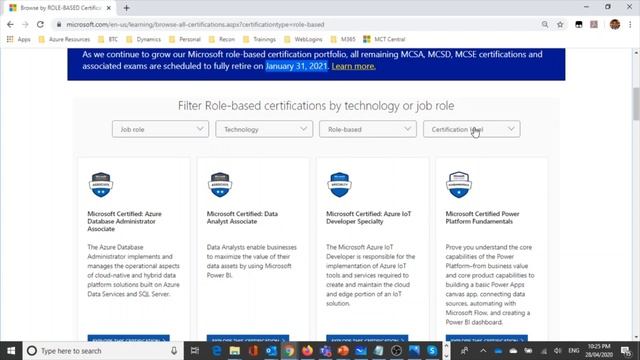Open File Explorer from the taskbar

pyautogui.click(x=235, y=351)
